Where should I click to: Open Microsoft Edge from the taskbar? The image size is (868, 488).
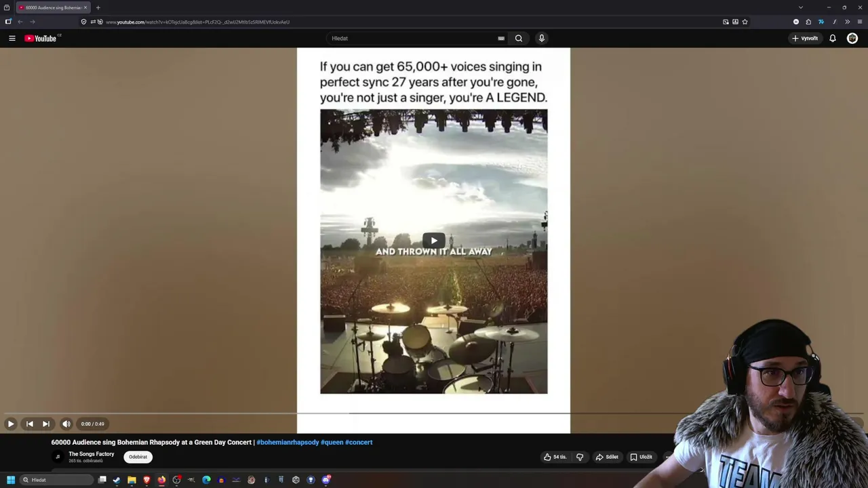[206, 480]
